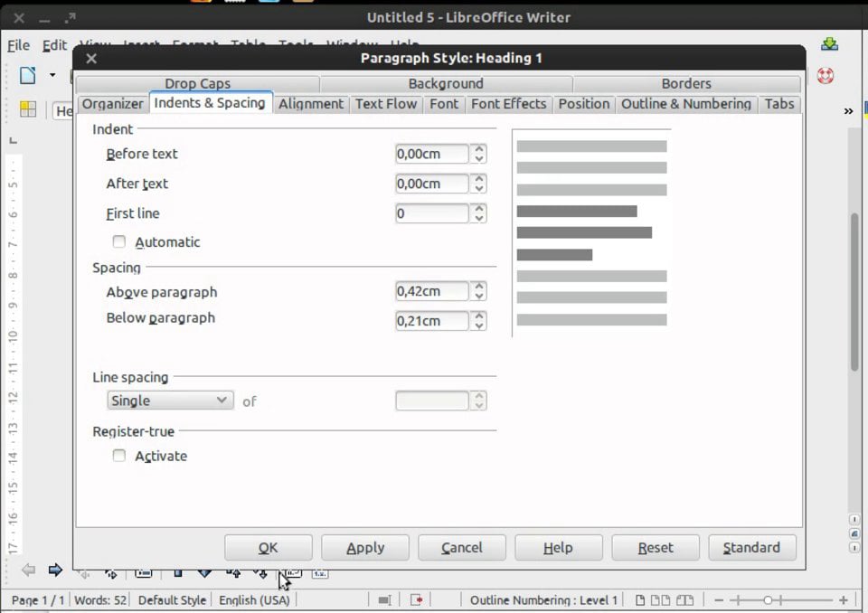This screenshot has height=613, width=868.
Task: Click the Cancel button
Action: [x=462, y=548]
